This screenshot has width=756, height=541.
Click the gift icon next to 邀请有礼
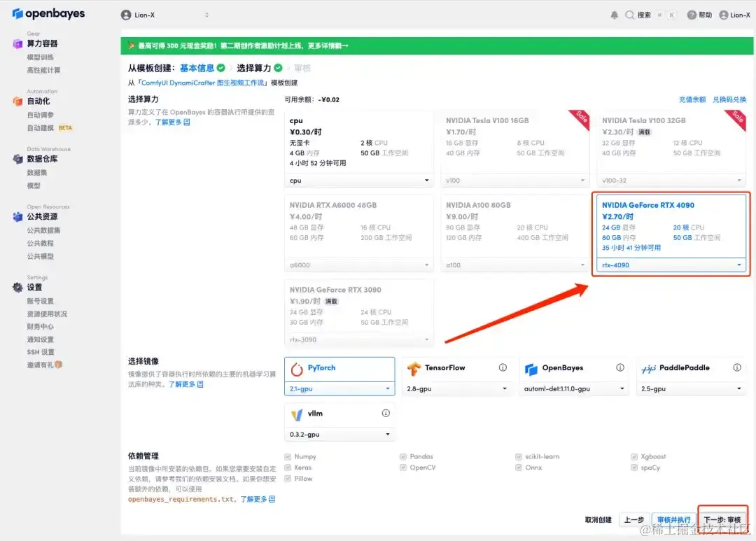(59, 365)
